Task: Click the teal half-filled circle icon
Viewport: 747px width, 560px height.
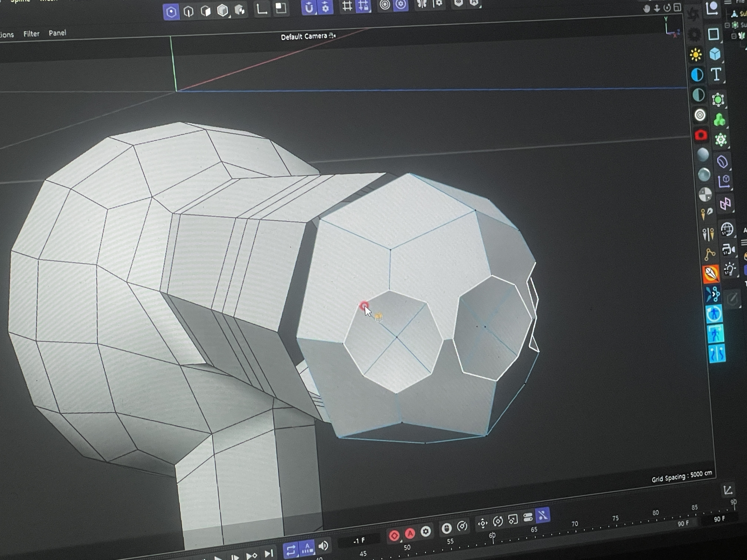Action: (698, 95)
